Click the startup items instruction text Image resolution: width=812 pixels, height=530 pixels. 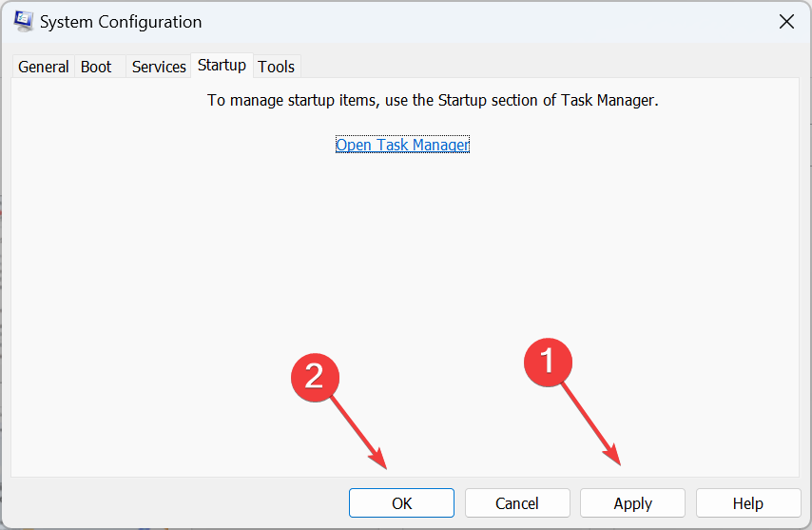433,100
